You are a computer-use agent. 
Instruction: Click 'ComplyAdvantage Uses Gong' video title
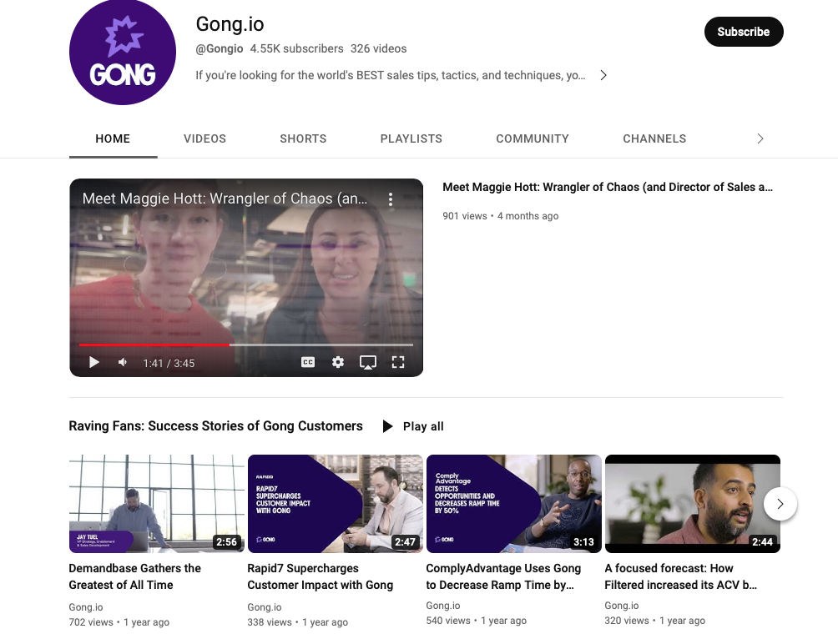tap(503, 576)
